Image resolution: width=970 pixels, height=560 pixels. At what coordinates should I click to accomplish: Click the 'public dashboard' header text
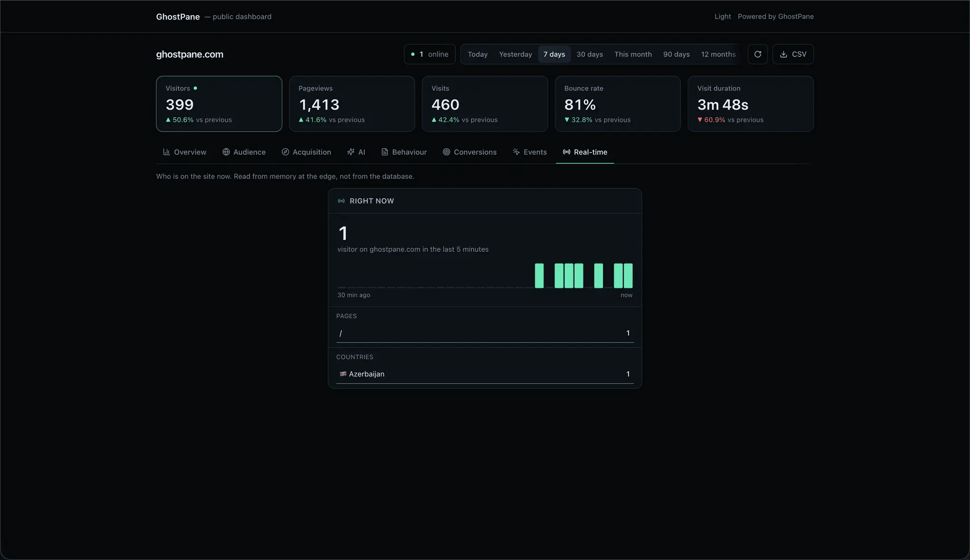[242, 17]
